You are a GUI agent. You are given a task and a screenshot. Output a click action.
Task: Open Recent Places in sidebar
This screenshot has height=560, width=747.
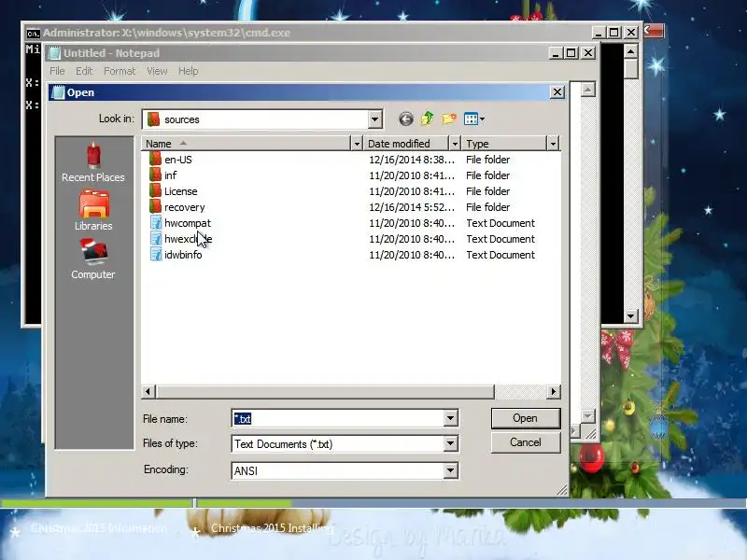pyautogui.click(x=93, y=162)
